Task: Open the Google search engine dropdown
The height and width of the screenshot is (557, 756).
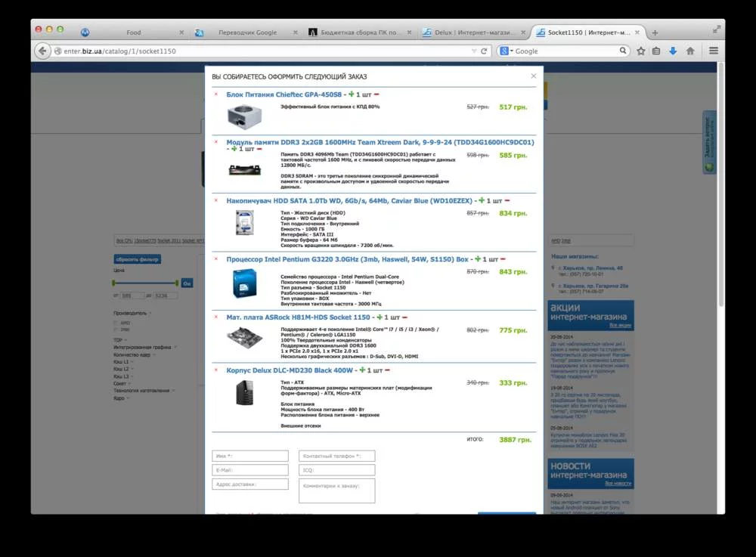Action: [506, 51]
